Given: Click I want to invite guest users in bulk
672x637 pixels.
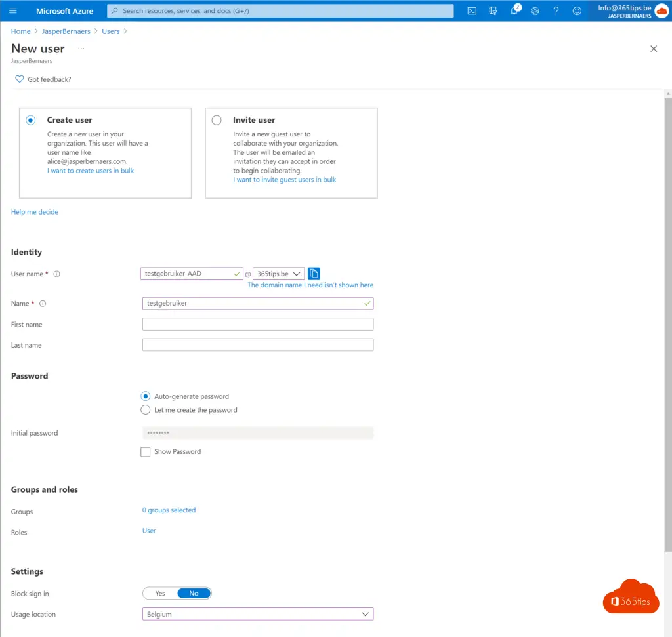Looking at the screenshot, I should pos(285,180).
